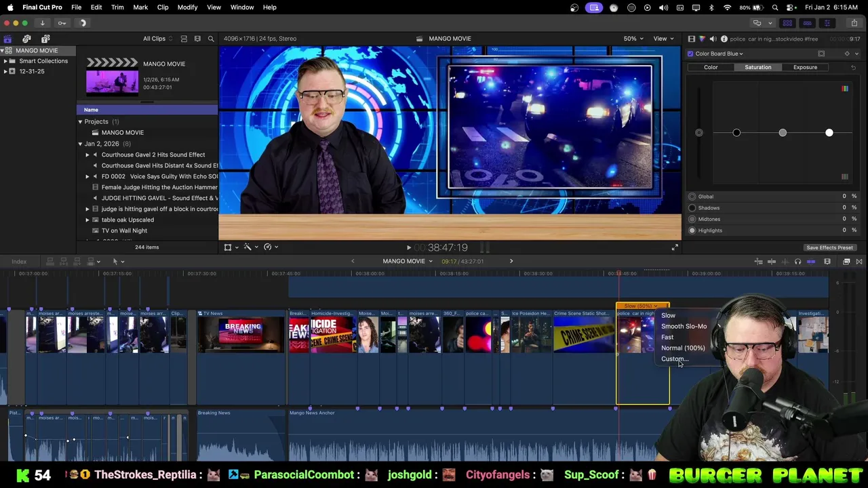Open the Video inspector filmstrip icon
This screenshot has height=488, width=868.
(691, 39)
